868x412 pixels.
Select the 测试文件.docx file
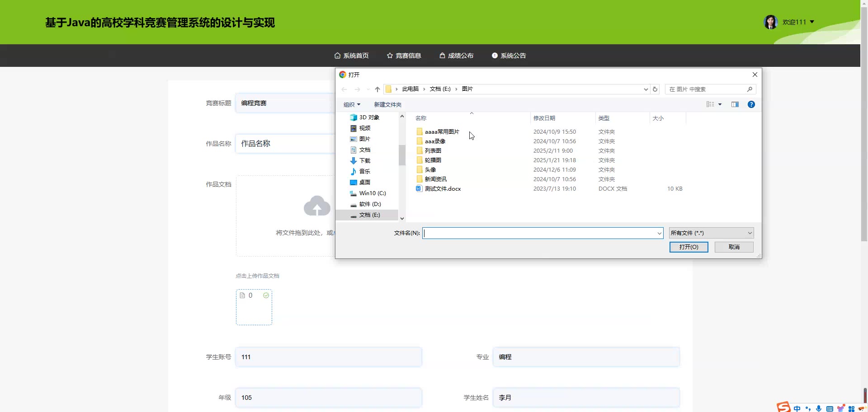(439, 189)
